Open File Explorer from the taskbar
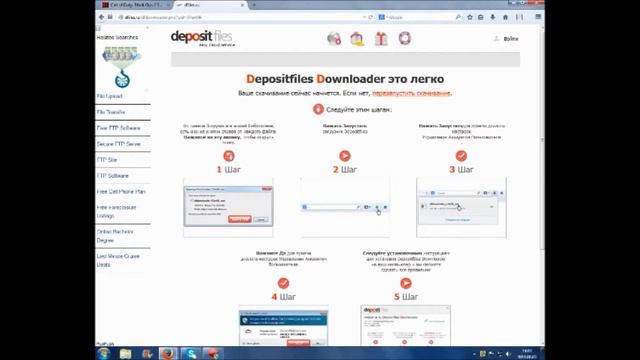Viewport: 640px width, 360px height. coord(126,353)
